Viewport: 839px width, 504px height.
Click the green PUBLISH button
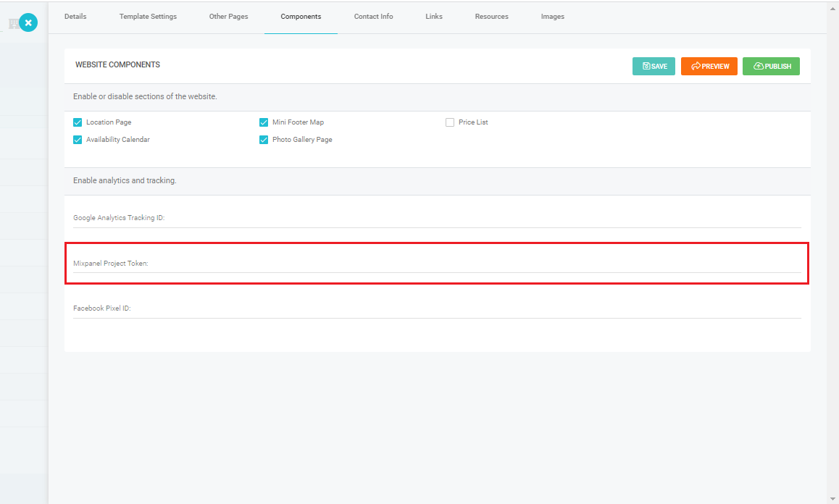tap(771, 67)
